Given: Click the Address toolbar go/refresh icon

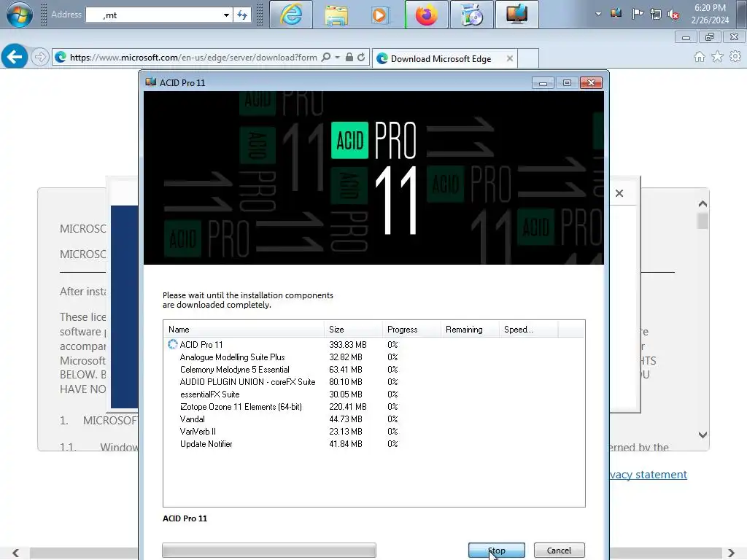Looking at the screenshot, I should click(242, 15).
